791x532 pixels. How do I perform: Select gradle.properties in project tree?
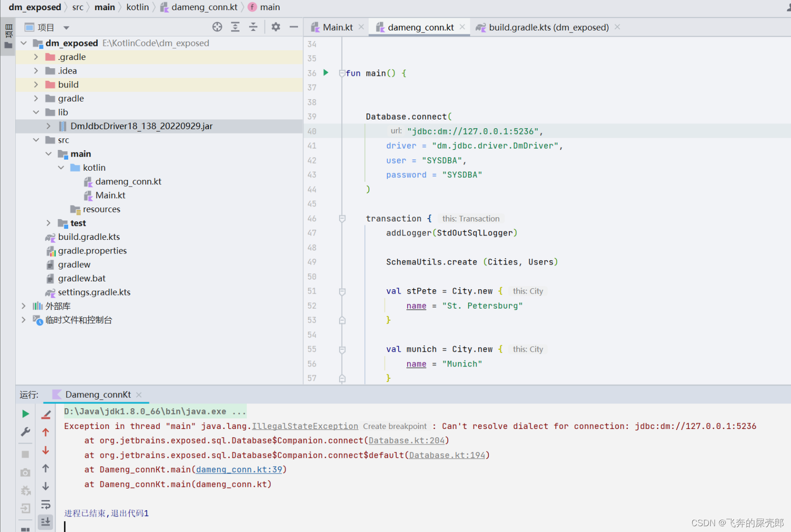click(x=92, y=251)
